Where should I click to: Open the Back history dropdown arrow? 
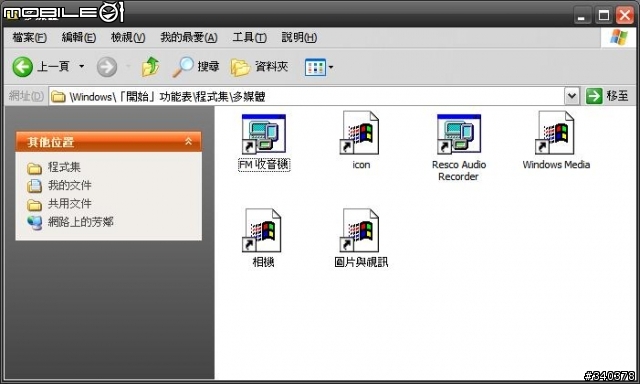tap(82, 66)
